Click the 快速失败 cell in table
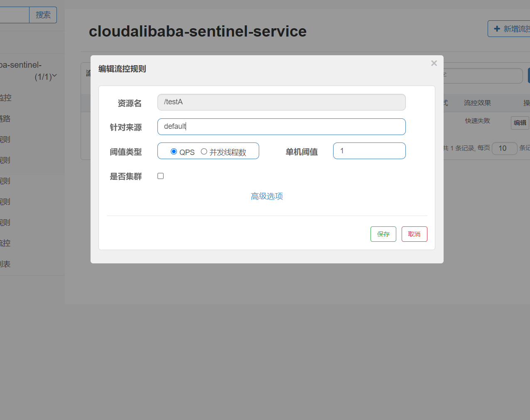Image resolution: width=530 pixels, height=420 pixels. pyautogui.click(x=478, y=121)
